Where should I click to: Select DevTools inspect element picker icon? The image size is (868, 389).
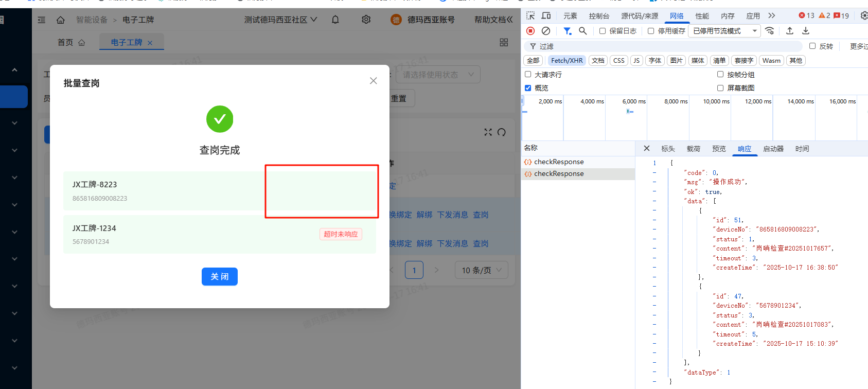(530, 15)
